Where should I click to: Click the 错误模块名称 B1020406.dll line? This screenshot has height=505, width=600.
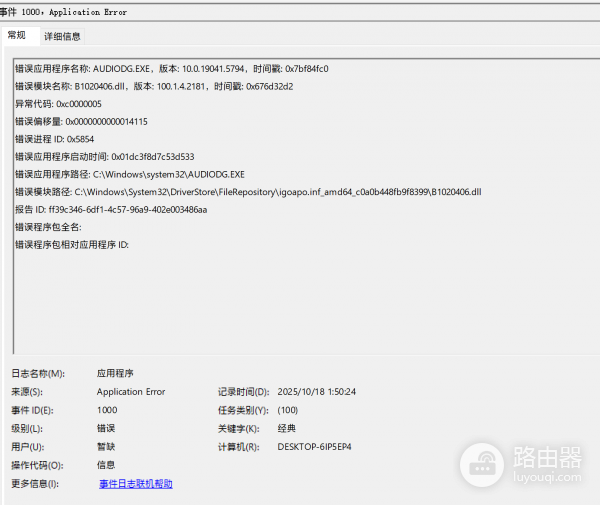pos(154,86)
